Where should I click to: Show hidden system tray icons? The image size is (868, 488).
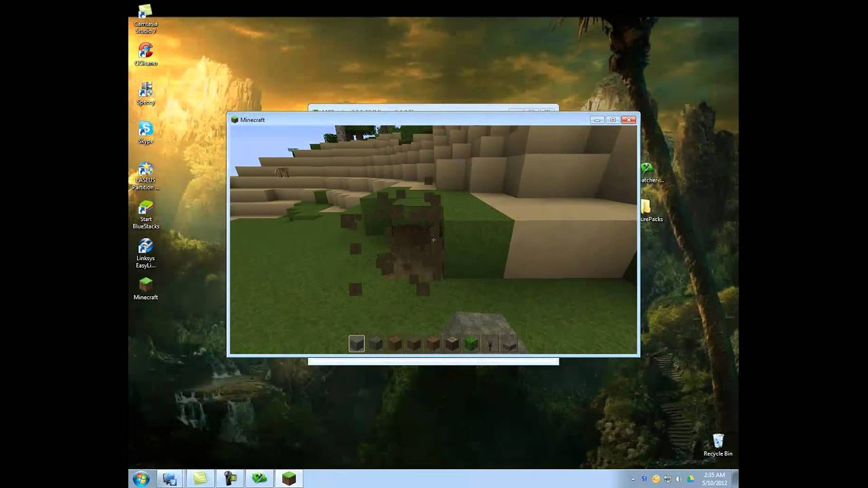(633, 479)
